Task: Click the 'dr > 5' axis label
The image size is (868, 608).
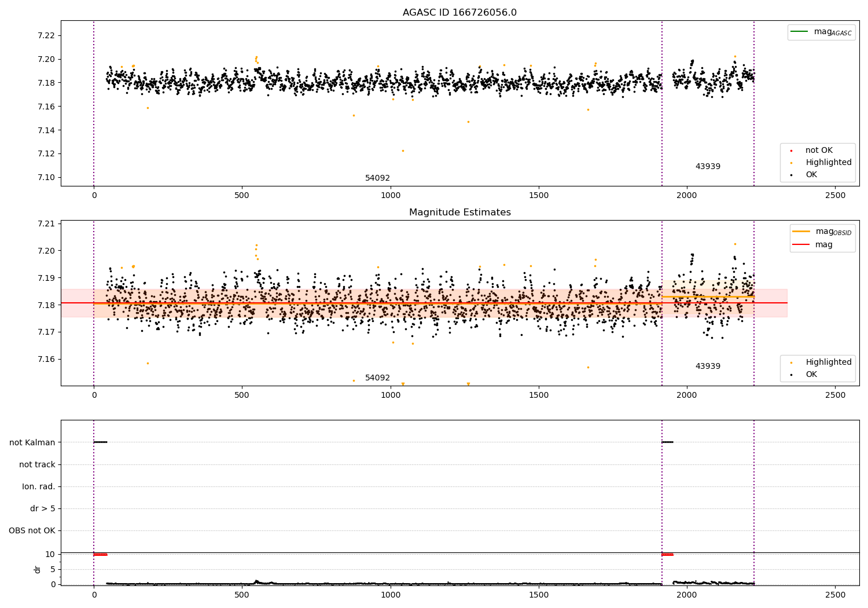Action: (x=43, y=509)
